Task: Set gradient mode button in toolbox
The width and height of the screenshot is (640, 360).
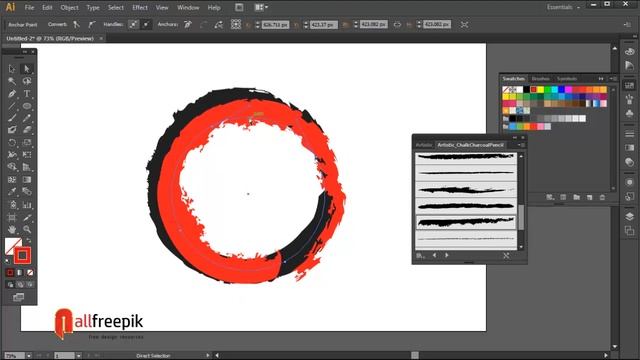Action: pos(20,272)
